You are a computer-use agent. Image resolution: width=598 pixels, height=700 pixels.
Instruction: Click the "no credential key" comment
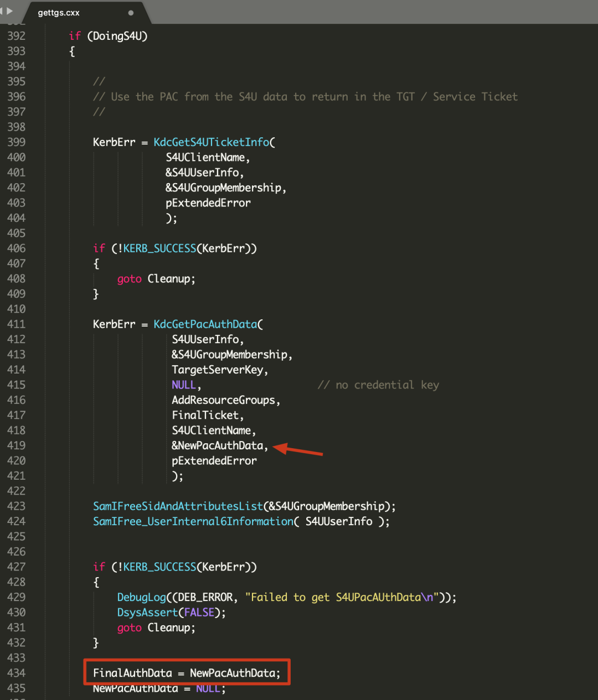point(378,385)
